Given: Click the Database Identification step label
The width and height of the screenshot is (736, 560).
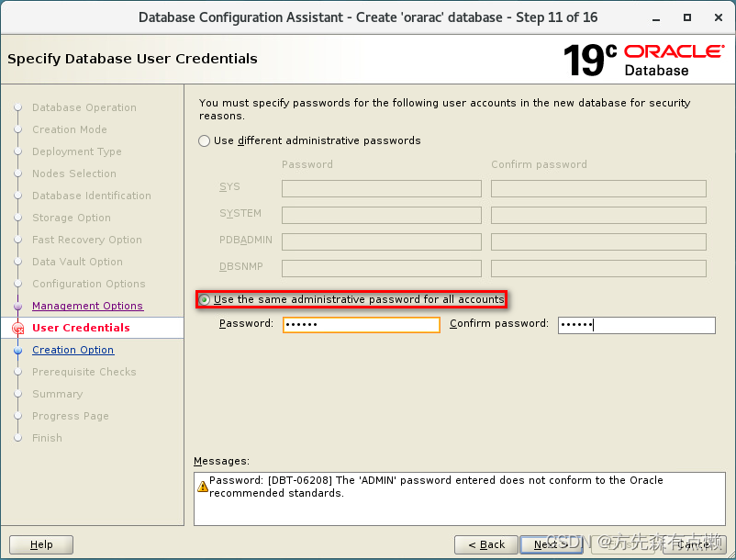Looking at the screenshot, I should coord(92,196).
